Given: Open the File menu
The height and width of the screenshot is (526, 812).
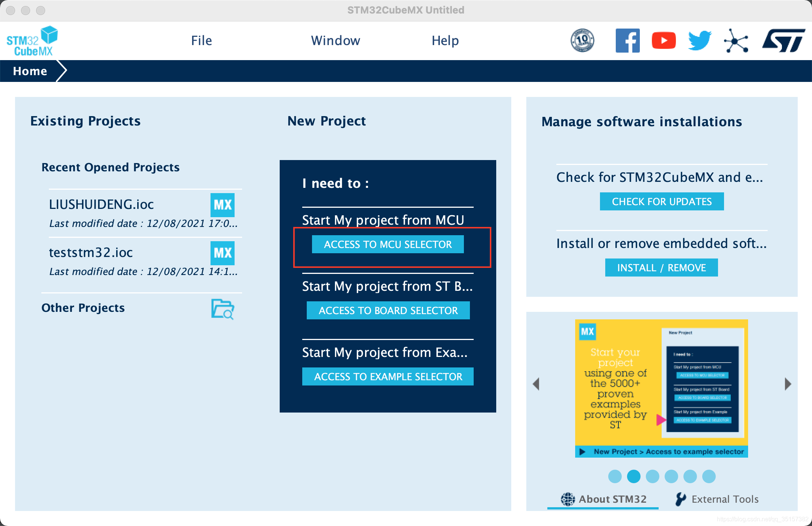Looking at the screenshot, I should tap(201, 41).
